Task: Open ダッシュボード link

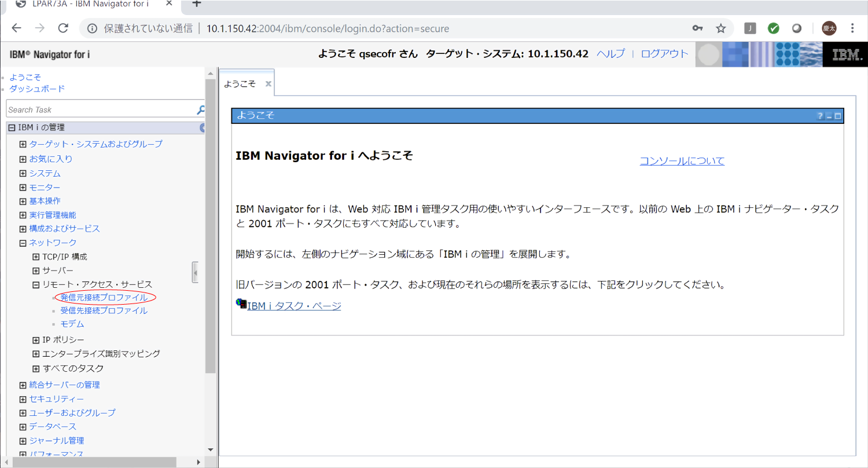Action: tap(37, 89)
